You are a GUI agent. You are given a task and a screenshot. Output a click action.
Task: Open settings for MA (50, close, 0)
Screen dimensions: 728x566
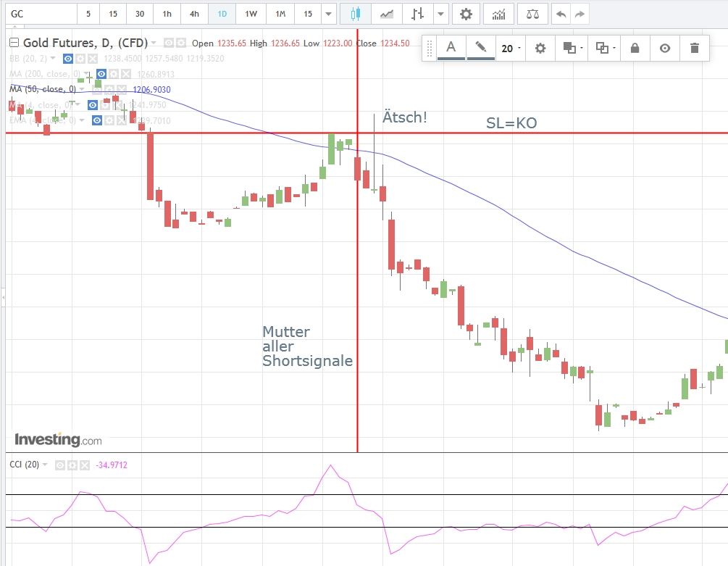pyautogui.click(x=109, y=89)
